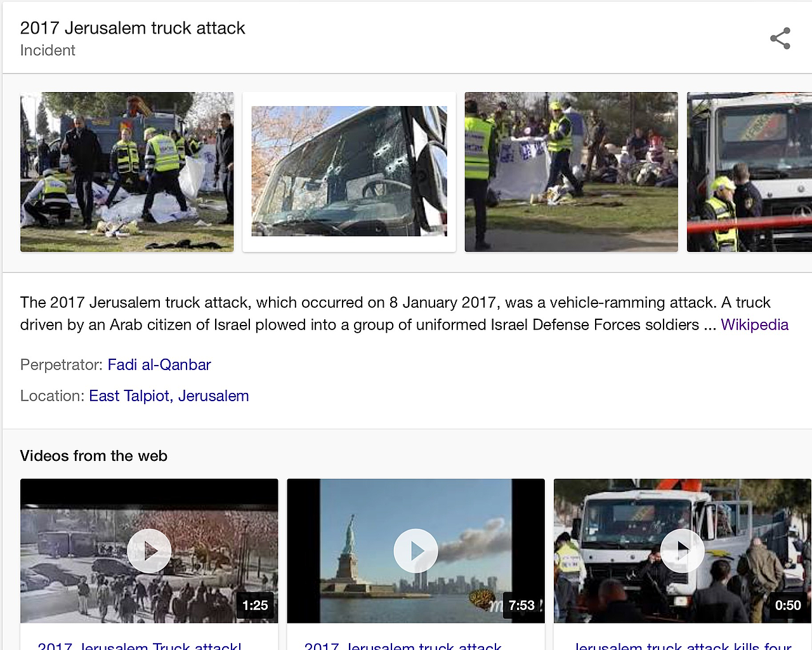Play the 1:25 Jerusalem truck attack video
Screen dimensions: 812x650
(149, 551)
